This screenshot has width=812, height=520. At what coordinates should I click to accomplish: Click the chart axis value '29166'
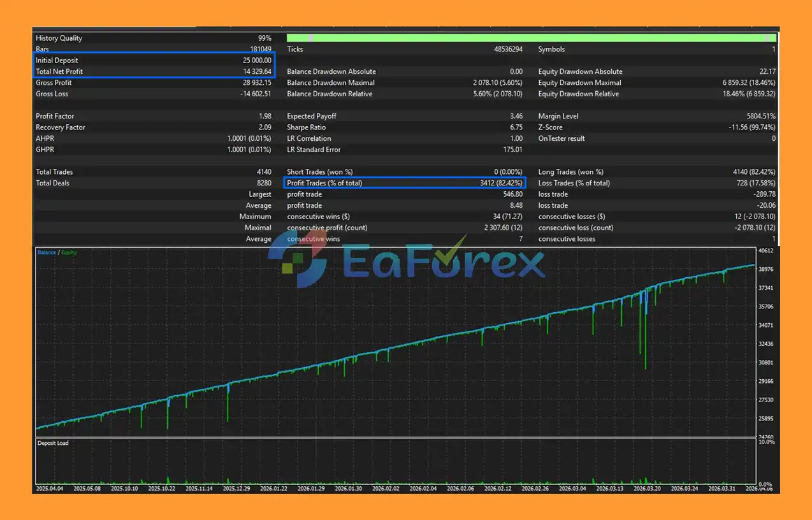(767, 381)
